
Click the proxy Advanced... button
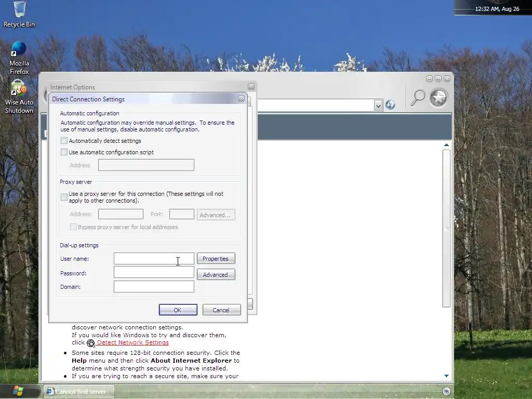216,215
